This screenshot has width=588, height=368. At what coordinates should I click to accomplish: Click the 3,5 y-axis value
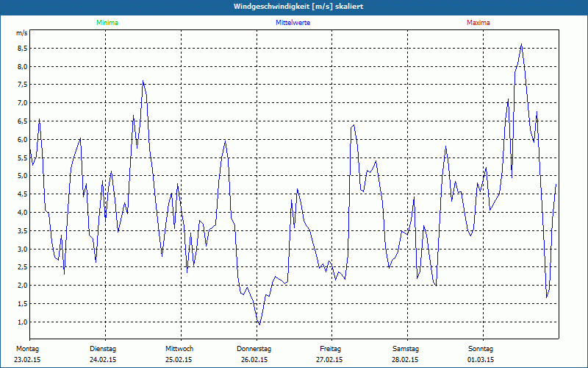pos(23,231)
